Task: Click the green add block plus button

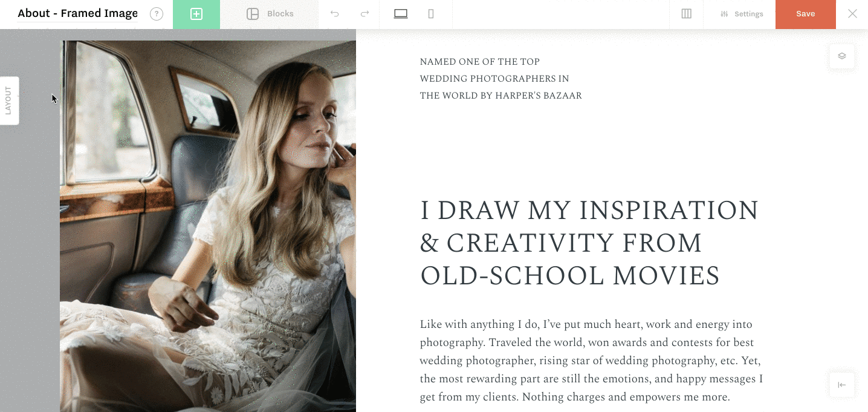Action: click(196, 14)
